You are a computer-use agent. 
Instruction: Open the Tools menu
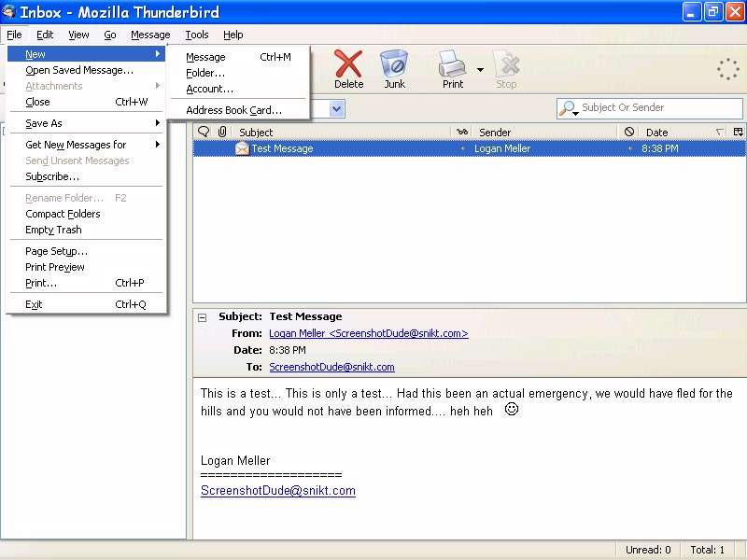pos(197,35)
